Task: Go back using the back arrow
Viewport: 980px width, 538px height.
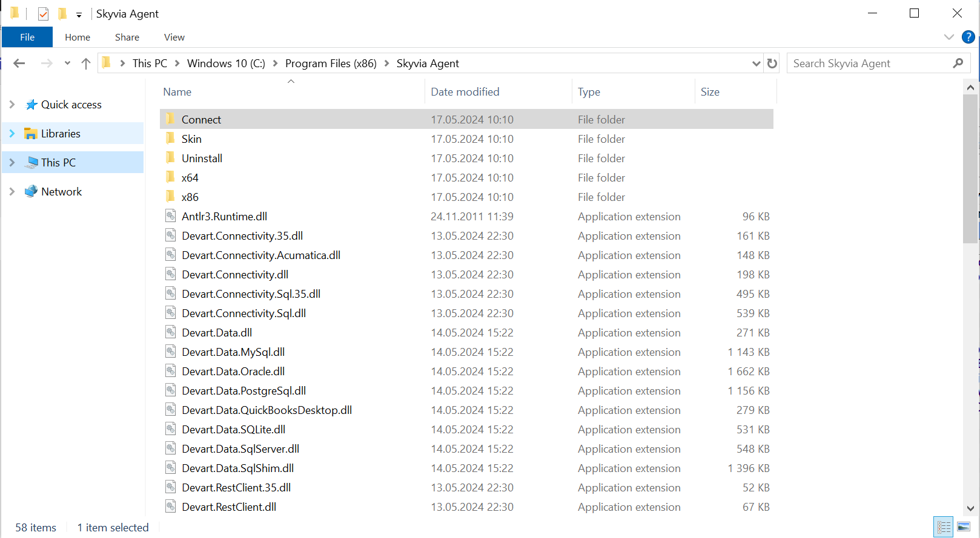Action: 19,64
